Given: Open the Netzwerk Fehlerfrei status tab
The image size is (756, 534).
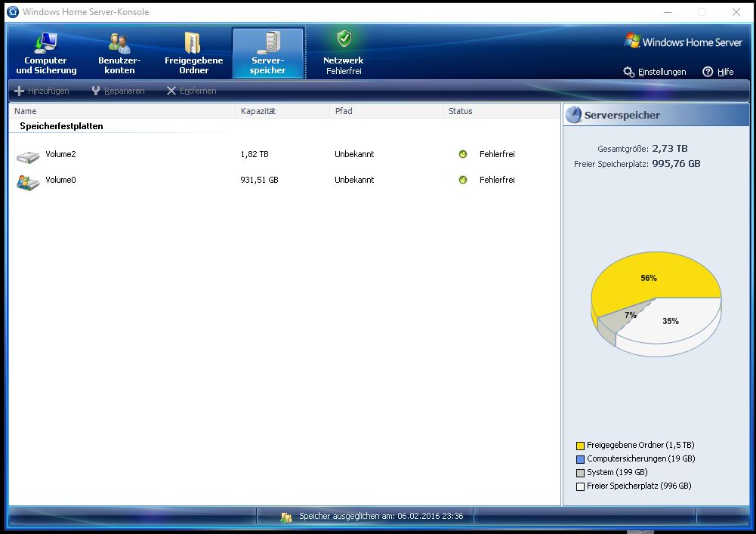Looking at the screenshot, I should (x=344, y=53).
